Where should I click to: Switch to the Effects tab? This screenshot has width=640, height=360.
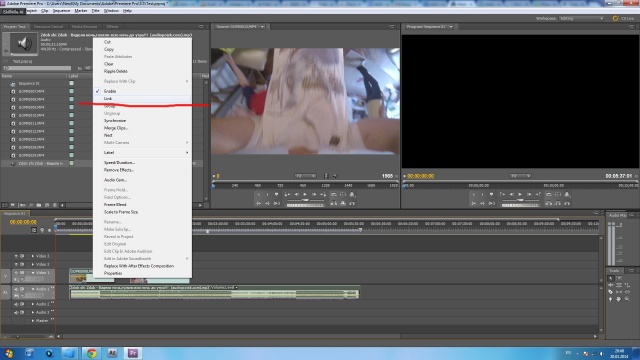tap(112, 27)
